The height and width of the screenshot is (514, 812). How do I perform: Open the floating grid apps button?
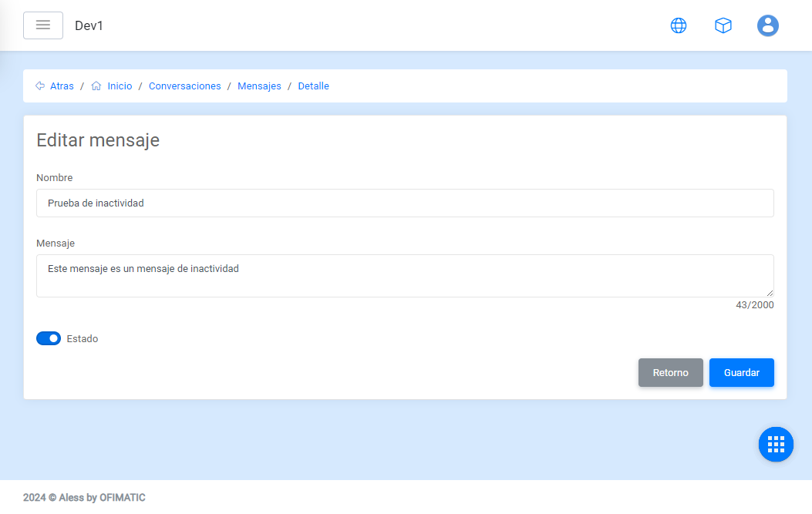click(776, 444)
